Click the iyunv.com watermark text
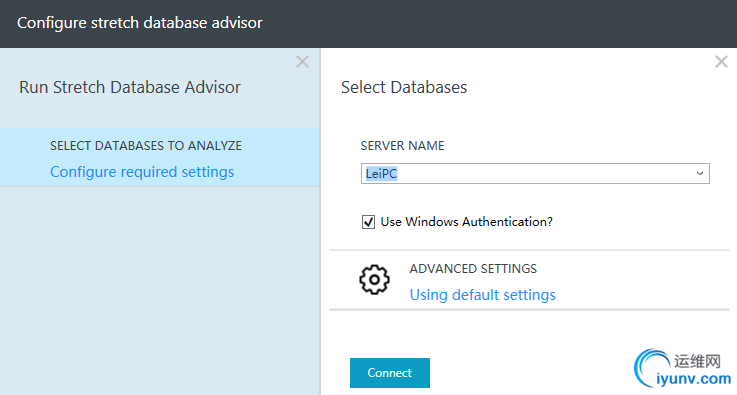The height and width of the screenshot is (395, 737). coord(694,379)
